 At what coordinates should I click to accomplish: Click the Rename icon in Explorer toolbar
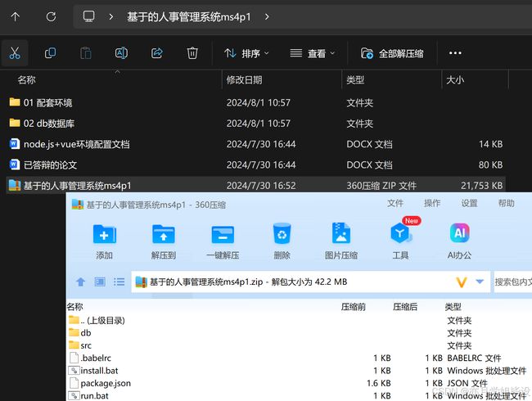point(121,53)
